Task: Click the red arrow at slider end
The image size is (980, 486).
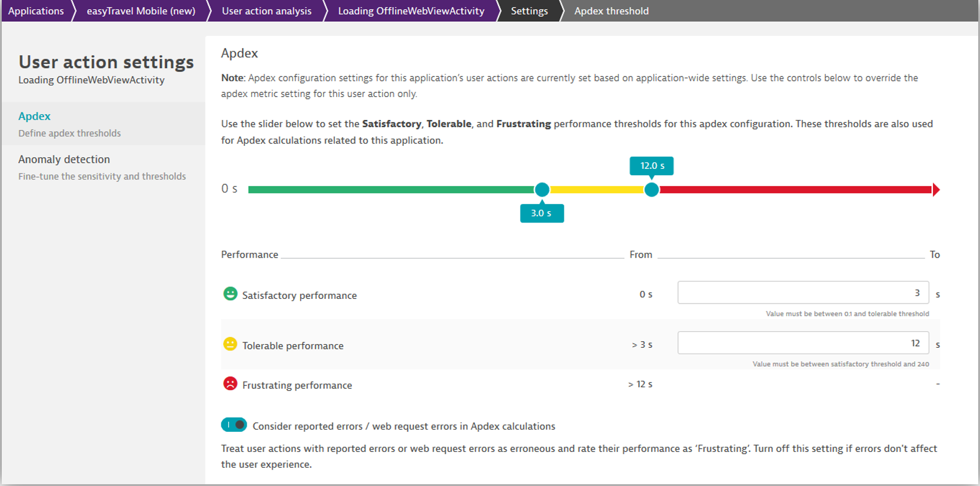Action: click(936, 189)
